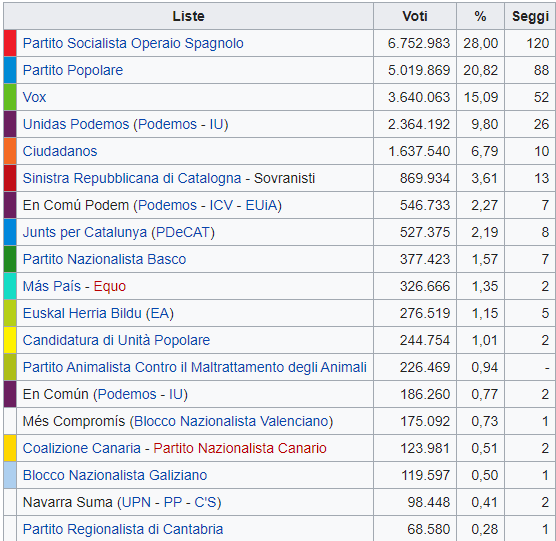Screen dimensions: 556x541
Task: Select the vote count 869.934
Action: (425, 178)
